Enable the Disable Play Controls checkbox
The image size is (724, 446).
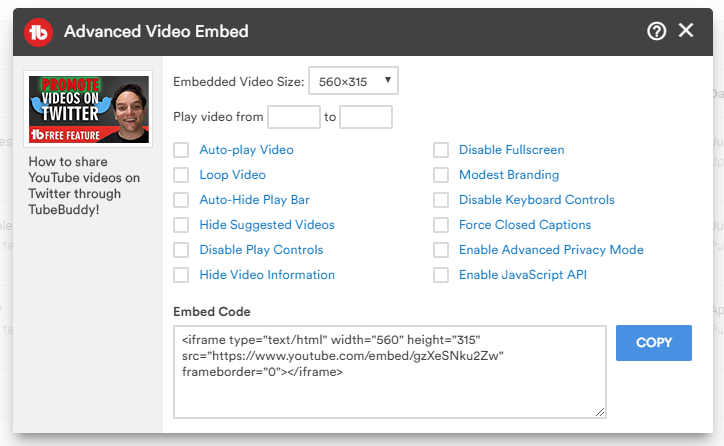(181, 250)
